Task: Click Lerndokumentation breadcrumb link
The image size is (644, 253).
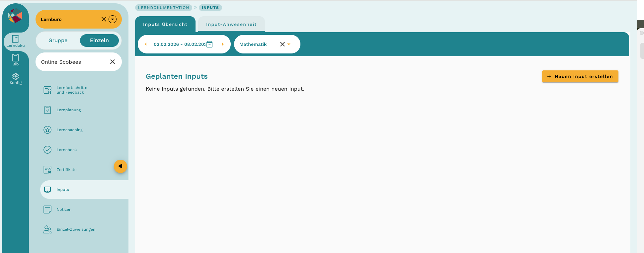Action: tap(163, 8)
